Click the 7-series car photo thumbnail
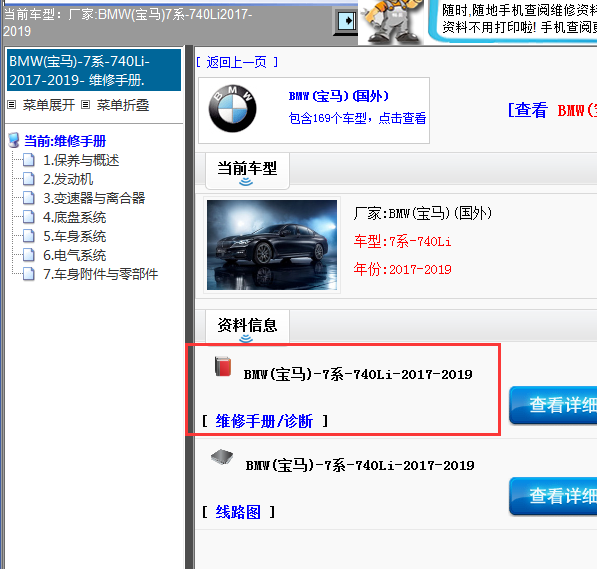 click(x=272, y=245)
